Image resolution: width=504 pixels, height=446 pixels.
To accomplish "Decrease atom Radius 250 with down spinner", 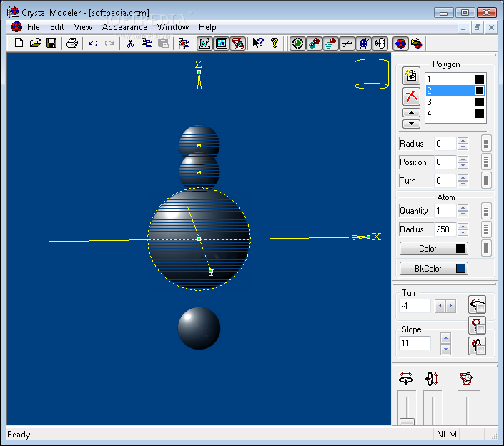I will click(x=463, y=232).
